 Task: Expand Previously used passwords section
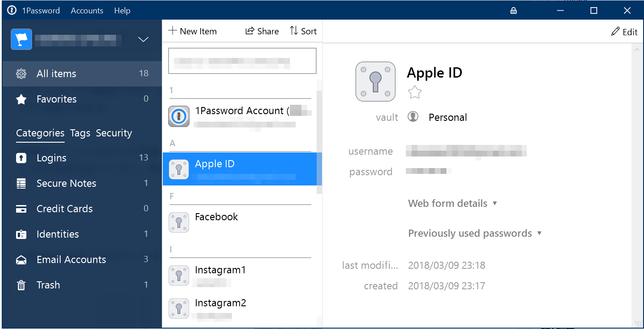(x=475, y=233)
